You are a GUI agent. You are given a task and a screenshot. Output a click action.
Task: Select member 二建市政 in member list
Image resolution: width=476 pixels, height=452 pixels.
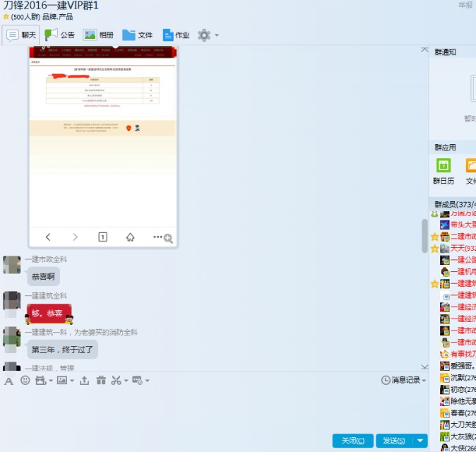(x=458, y=237)
